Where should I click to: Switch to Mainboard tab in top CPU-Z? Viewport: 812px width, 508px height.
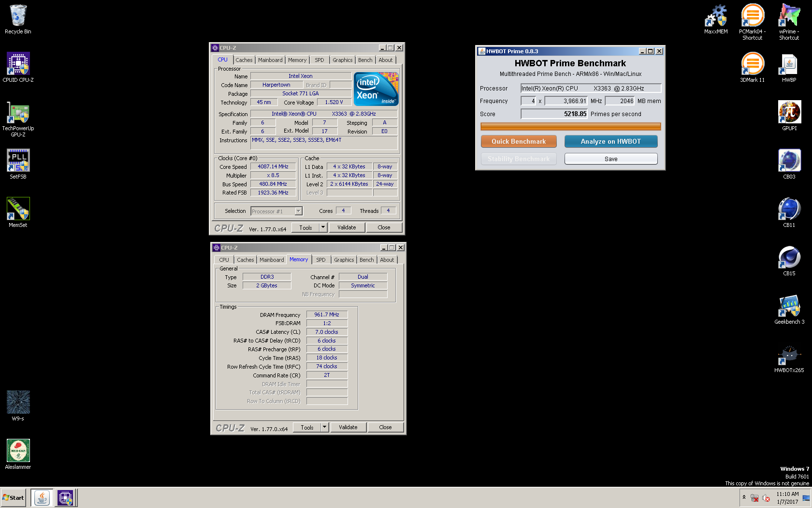click(270, 60)
